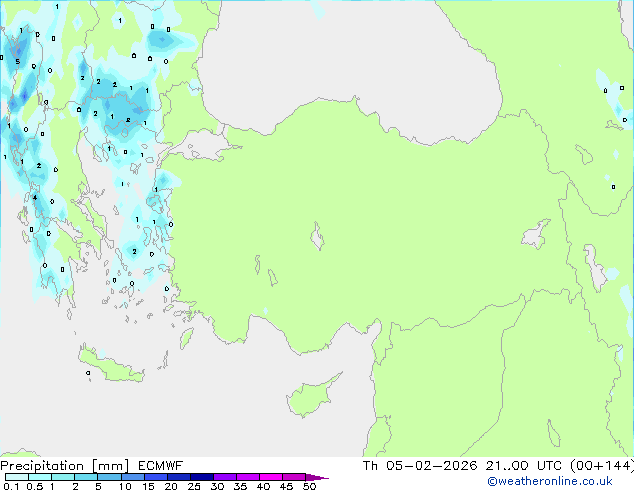Image resolution: width=634 pixels, height=490 pixels.
Task: Click the precipitation value "5" on the map
Action: click(x=17, y=61)
